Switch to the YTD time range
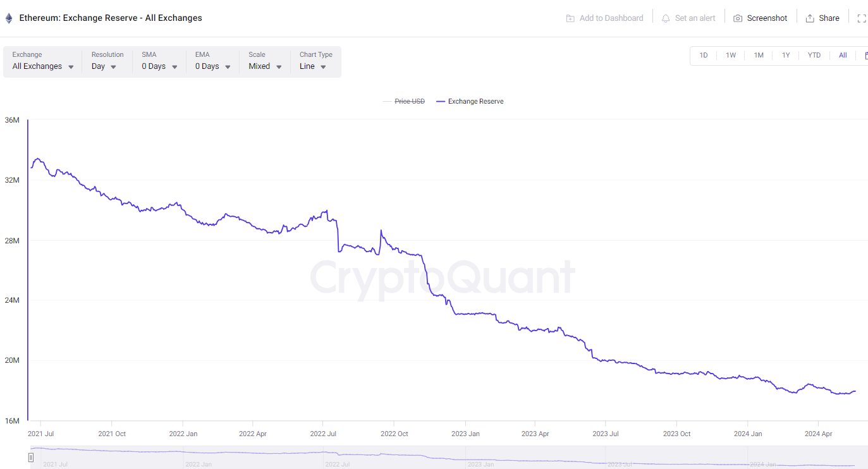Screen dimensions: 868x469 [x=814, y=55]
